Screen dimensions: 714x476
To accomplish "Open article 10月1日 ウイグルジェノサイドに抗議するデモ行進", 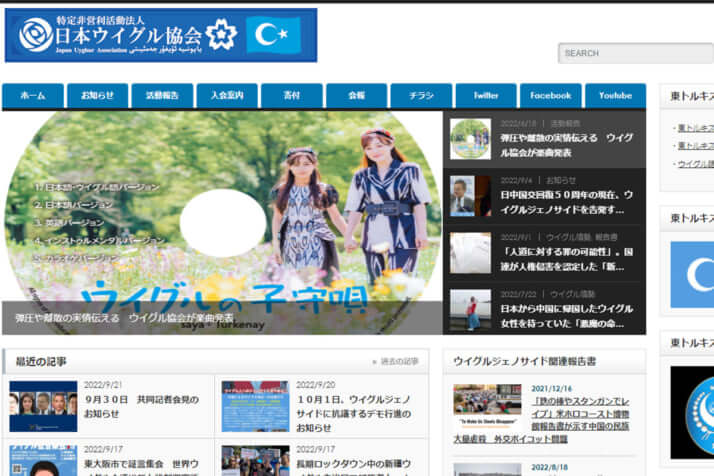I will (354, 414).
